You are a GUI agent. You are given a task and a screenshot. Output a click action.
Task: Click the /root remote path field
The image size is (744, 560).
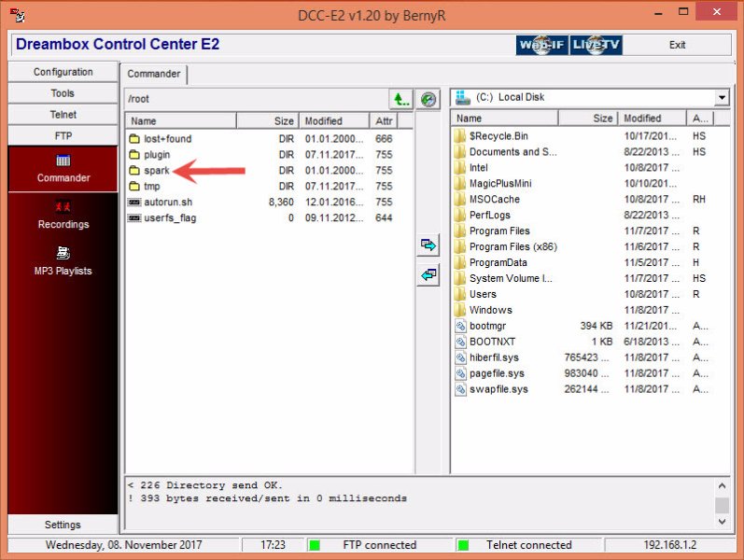click(x=256, y=99)
